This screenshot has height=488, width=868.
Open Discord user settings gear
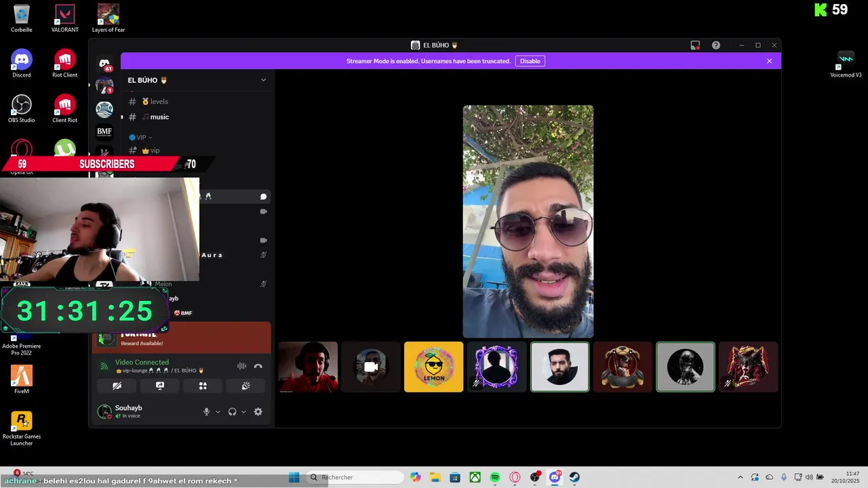[258, 411]
